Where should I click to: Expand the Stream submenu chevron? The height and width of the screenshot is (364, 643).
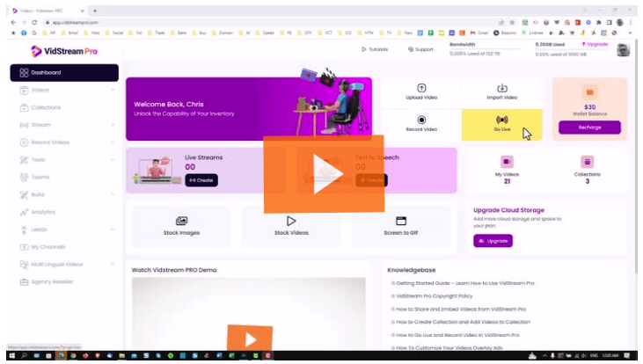(x=113, y=125)
